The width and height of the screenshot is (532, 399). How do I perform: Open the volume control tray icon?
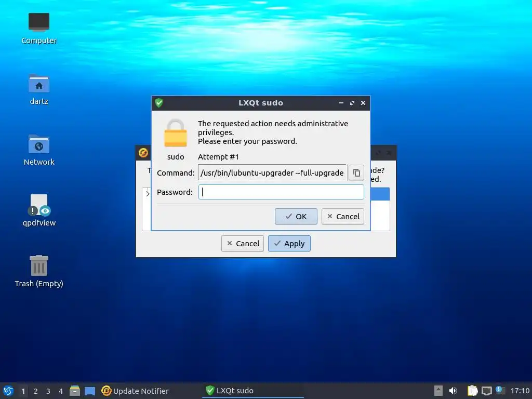[453, 391]
